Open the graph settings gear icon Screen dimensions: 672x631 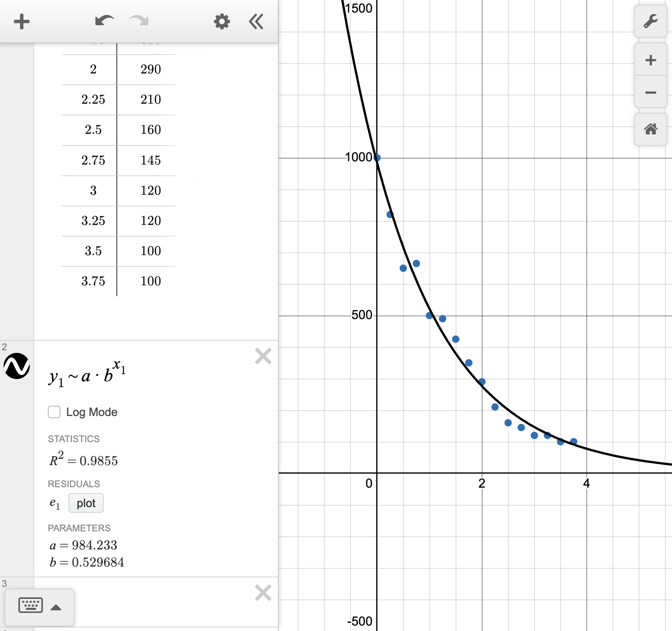(221, 21)
